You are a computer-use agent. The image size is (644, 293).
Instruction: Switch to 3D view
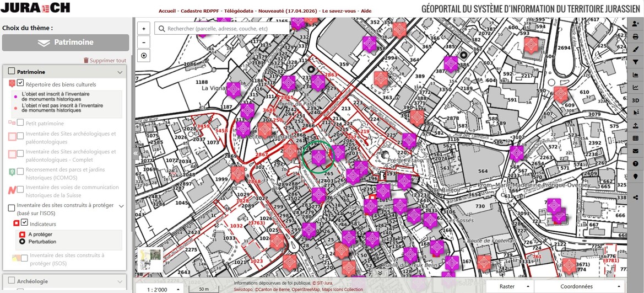tap(636, 100)
